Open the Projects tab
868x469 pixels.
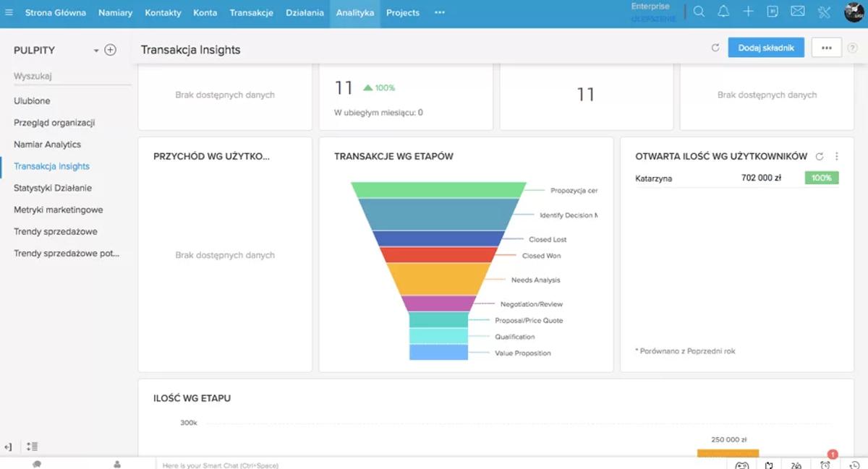tap(403, 13)
